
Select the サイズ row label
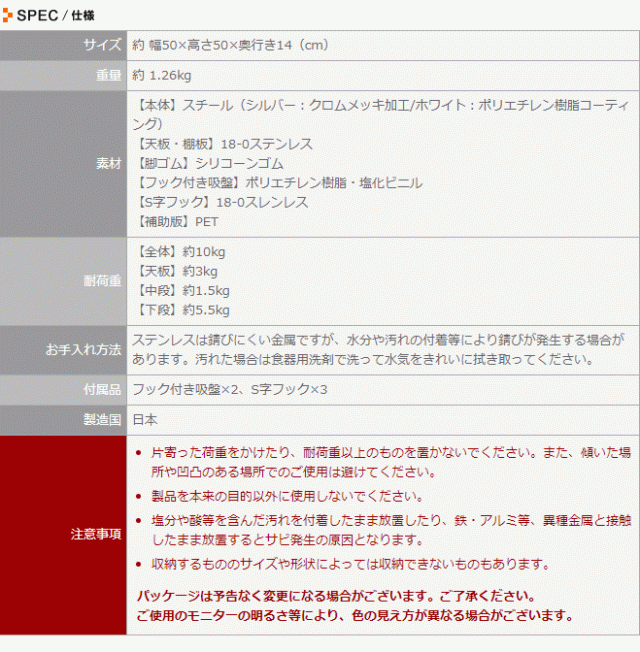coord(102,46)
